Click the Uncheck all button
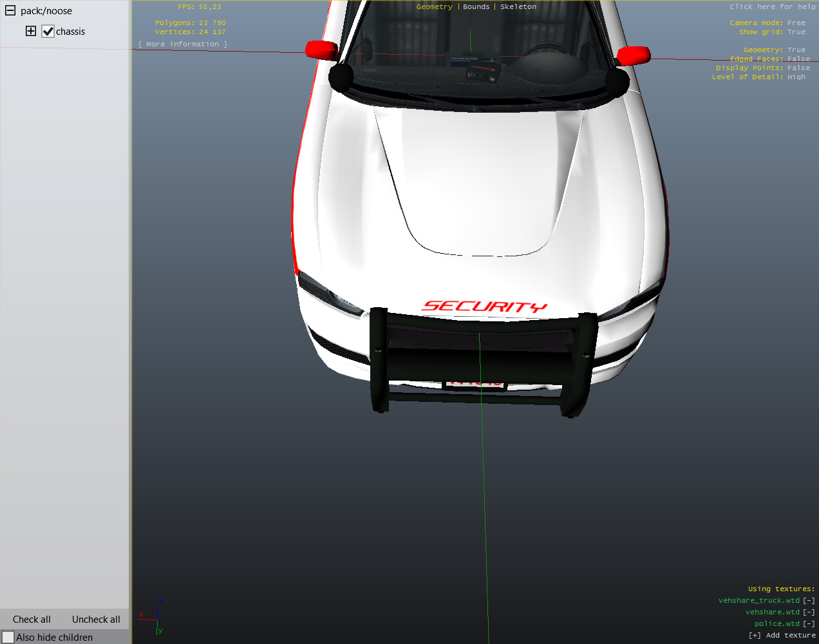 96,620
